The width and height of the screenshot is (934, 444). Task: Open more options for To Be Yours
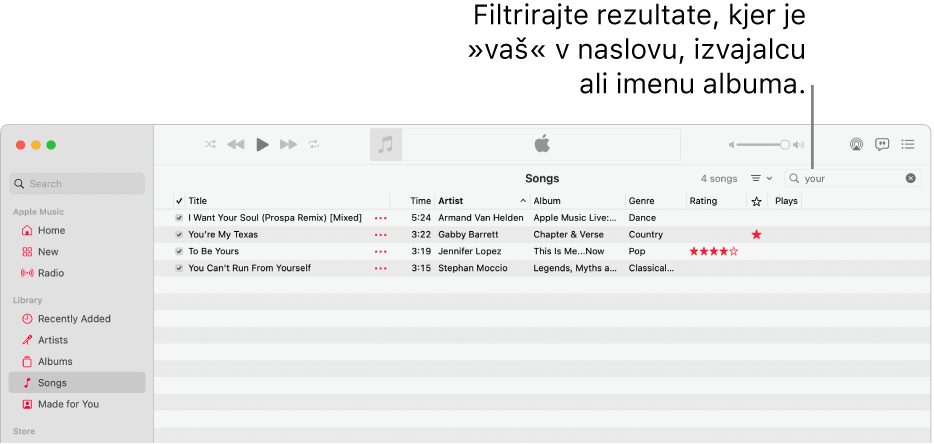[x=380, y=252]
